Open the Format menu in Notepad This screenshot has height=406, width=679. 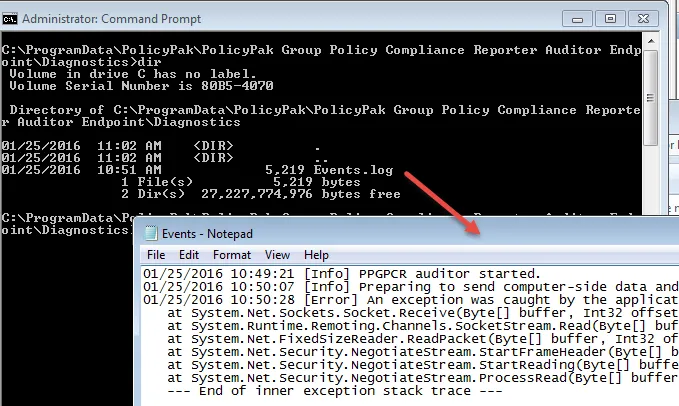229,255
